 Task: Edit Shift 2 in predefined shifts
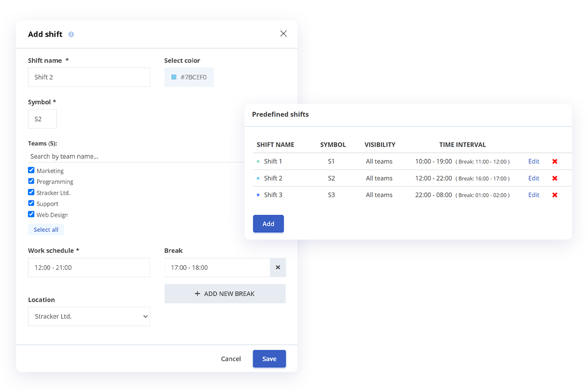pos(534,178)
